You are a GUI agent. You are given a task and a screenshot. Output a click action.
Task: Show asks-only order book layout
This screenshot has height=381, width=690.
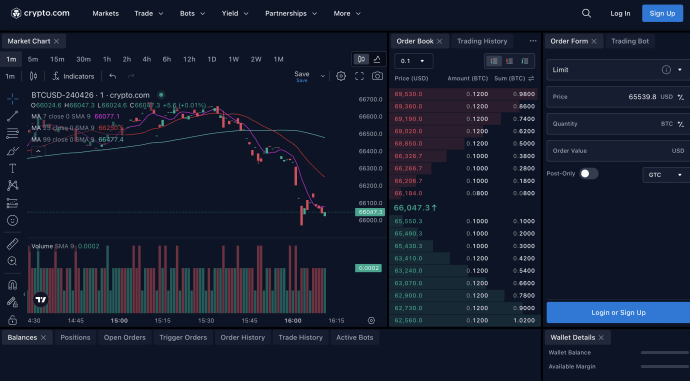[x=510, y=61]
